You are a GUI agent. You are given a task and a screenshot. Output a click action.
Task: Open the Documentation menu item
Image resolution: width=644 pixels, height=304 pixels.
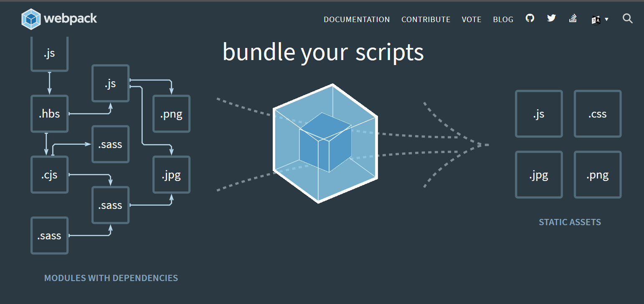click(x=357, y=20)
